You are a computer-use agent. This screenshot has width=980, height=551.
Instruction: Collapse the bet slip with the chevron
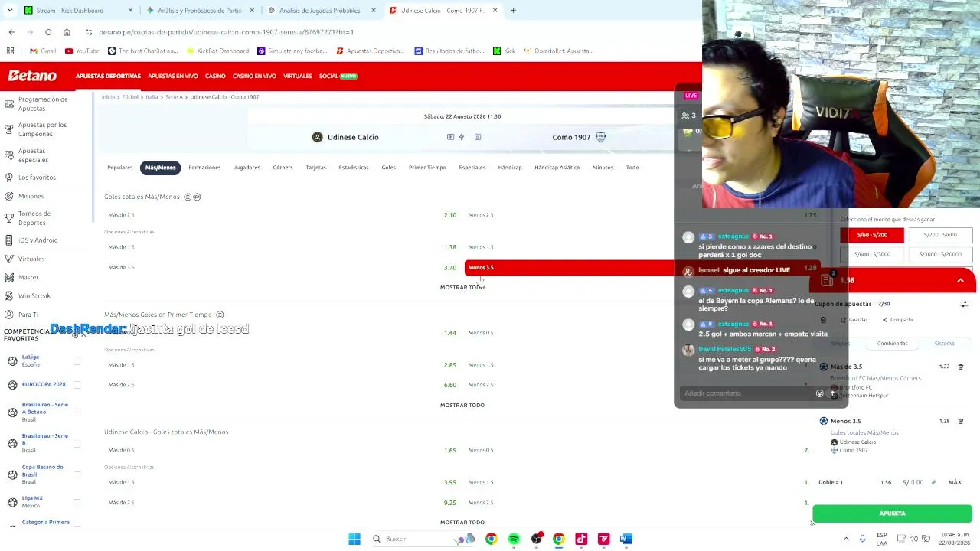coord(960,281)
